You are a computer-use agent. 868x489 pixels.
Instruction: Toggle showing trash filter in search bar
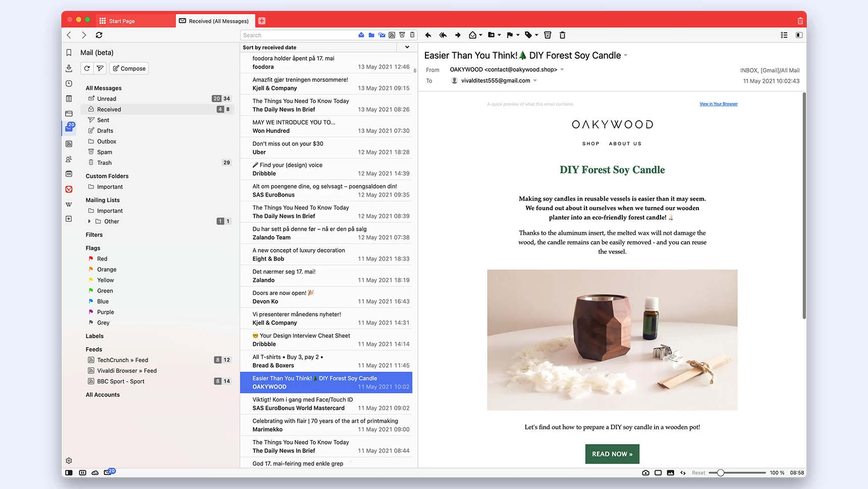click(412, 35)
